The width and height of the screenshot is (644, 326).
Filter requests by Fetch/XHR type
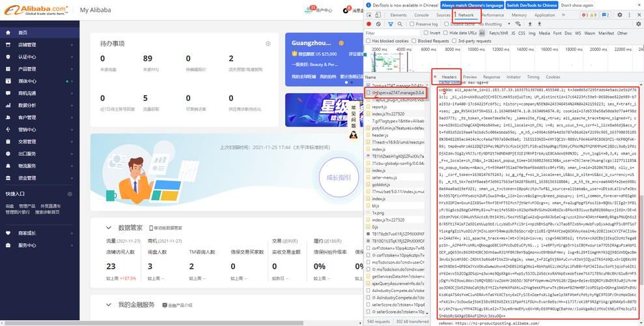(499, 33)
